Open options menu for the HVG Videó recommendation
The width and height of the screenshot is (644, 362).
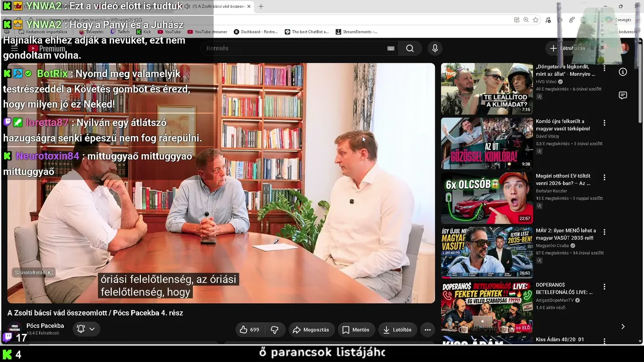pos(604,68)
